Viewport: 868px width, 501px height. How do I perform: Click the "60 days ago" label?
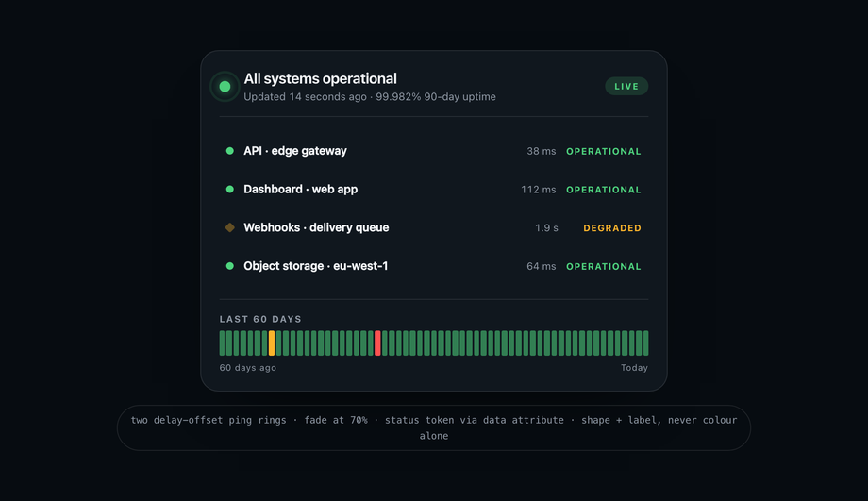(247, 368)
